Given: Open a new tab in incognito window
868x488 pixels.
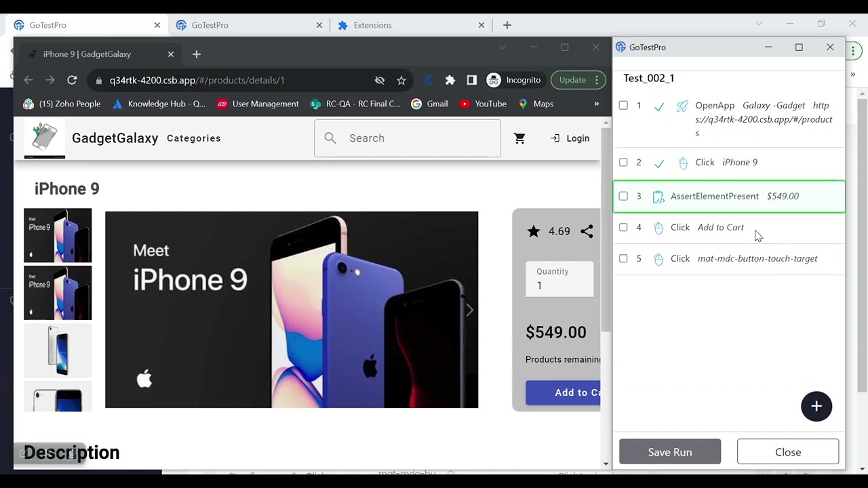Looking at the screenshot, I should click(197, 54).
